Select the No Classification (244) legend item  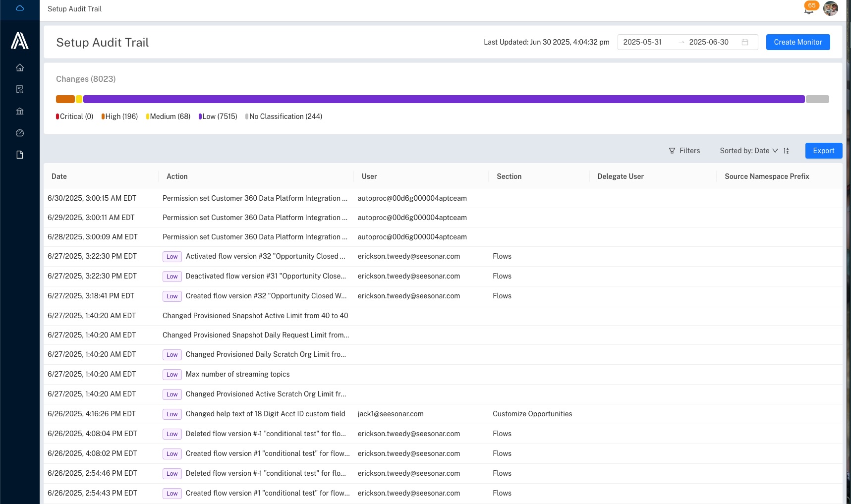point(284,116)
